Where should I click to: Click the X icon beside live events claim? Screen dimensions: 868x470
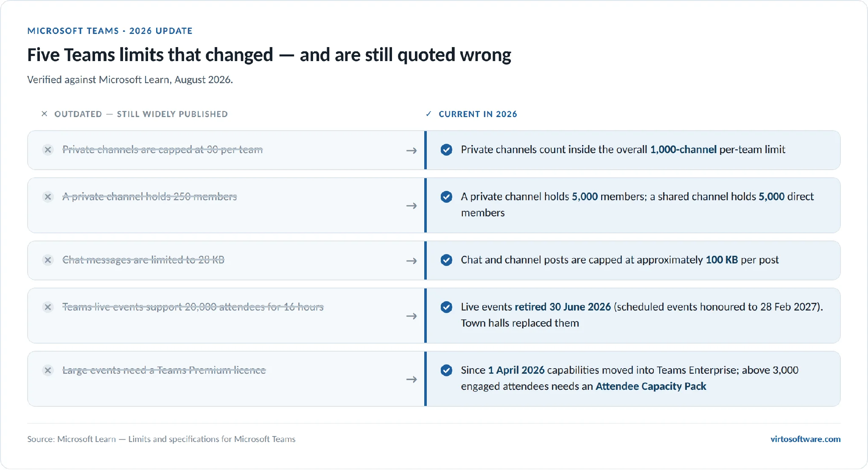click(48, 307)
